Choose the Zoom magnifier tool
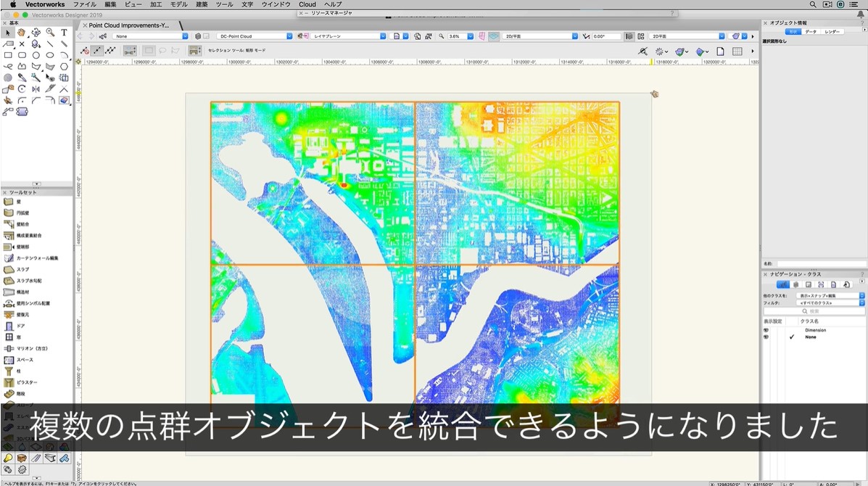 (x=50, y=33)
